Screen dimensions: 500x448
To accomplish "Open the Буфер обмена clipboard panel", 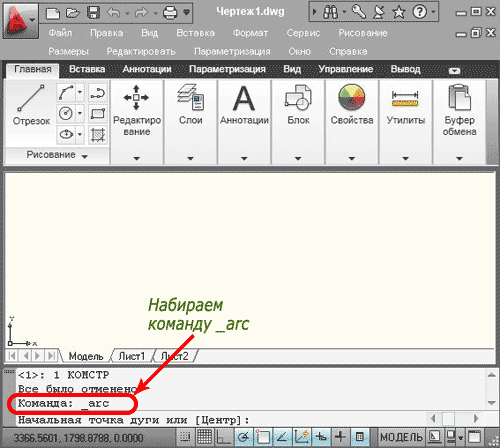I will pos(459,122).
